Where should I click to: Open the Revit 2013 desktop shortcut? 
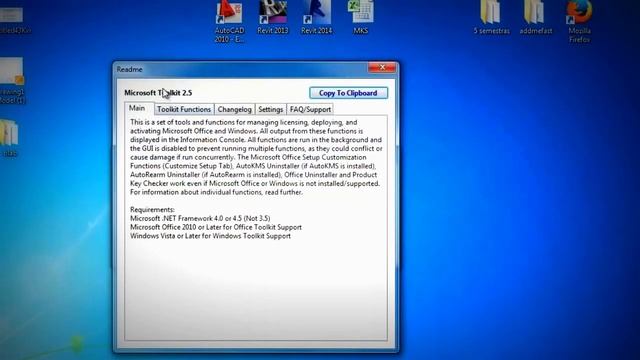273,17
